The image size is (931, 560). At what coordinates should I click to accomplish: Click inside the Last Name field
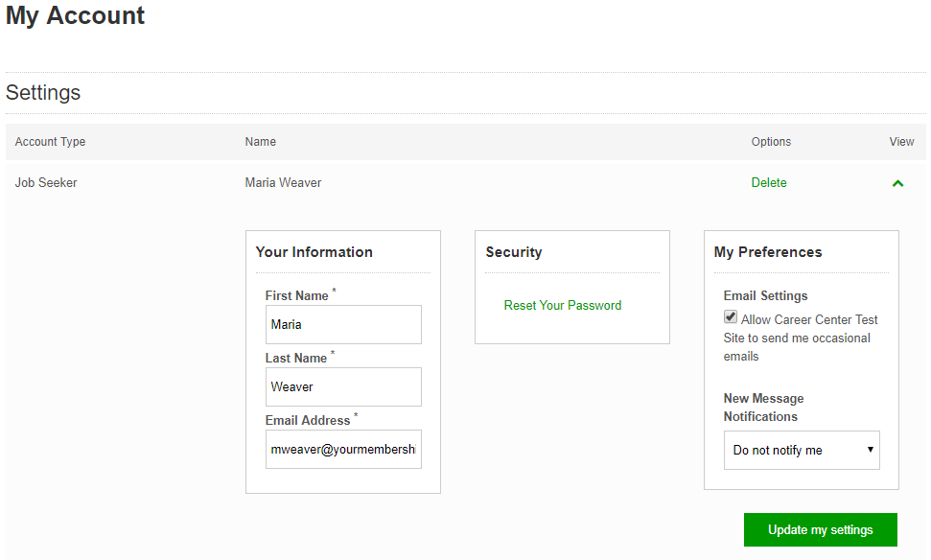point(342,386)
